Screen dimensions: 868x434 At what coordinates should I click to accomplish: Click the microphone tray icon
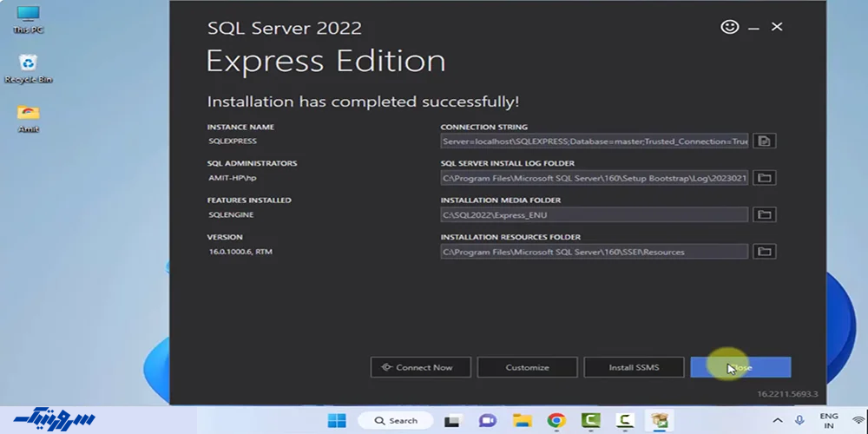pyautogui.click(x=800, y=421)
